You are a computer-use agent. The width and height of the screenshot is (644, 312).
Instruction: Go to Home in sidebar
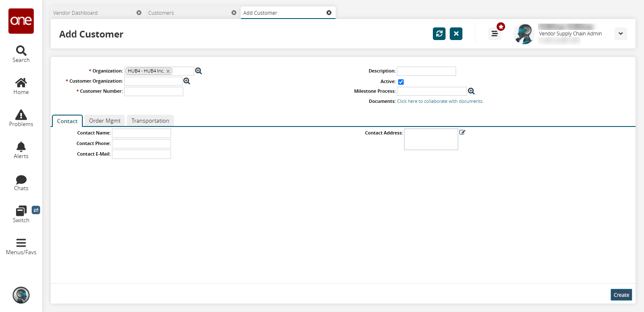(x=21, y=83)
